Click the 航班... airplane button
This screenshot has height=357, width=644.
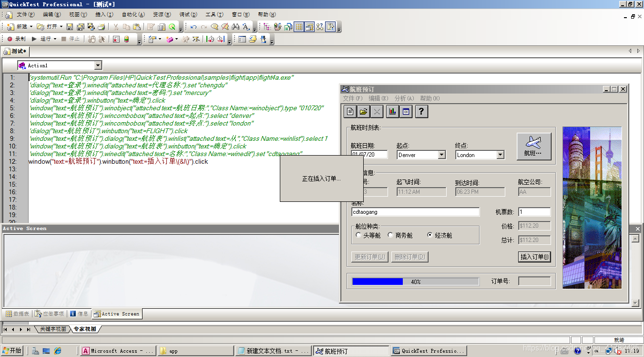tap(534, 146)
